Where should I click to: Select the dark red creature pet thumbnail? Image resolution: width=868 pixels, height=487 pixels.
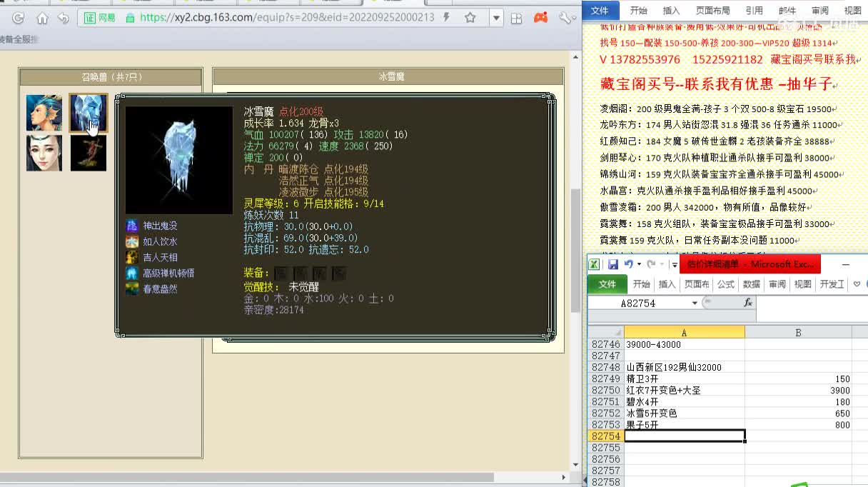click(89, 153)
